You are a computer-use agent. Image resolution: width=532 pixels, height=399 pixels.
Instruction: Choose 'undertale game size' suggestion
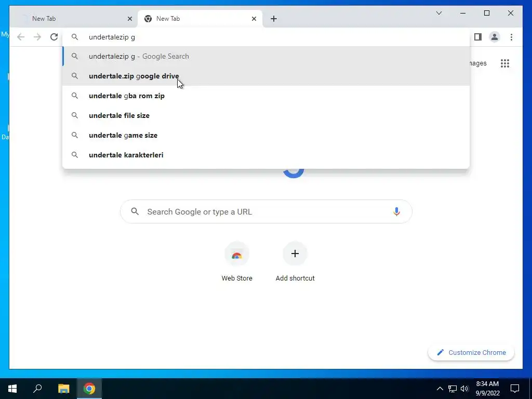tap(267, 135)
